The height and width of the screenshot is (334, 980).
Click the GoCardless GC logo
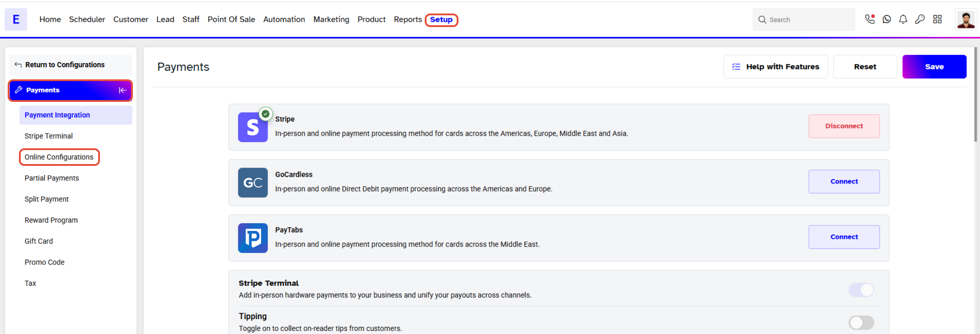tap(253, 183)
